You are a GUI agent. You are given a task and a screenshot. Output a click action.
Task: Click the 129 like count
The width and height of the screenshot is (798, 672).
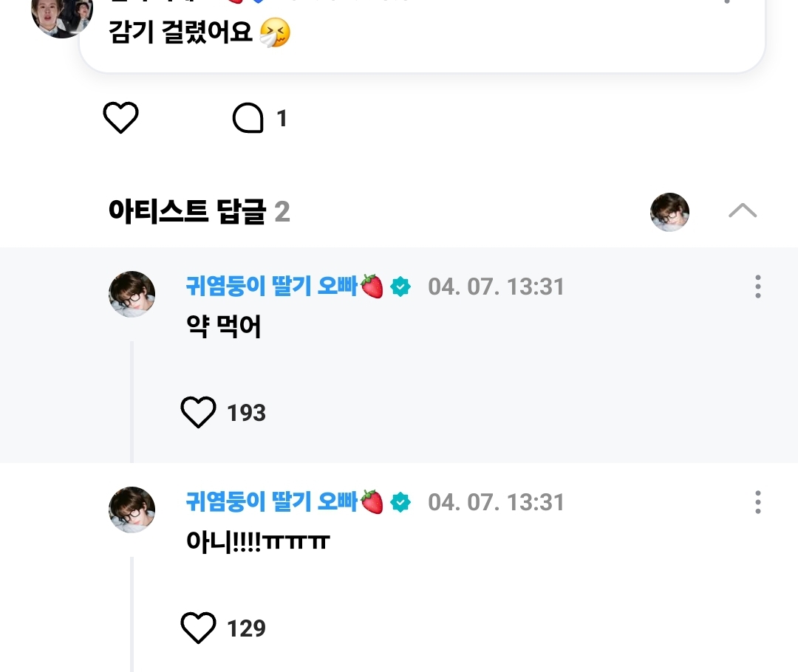coord(247,628)
